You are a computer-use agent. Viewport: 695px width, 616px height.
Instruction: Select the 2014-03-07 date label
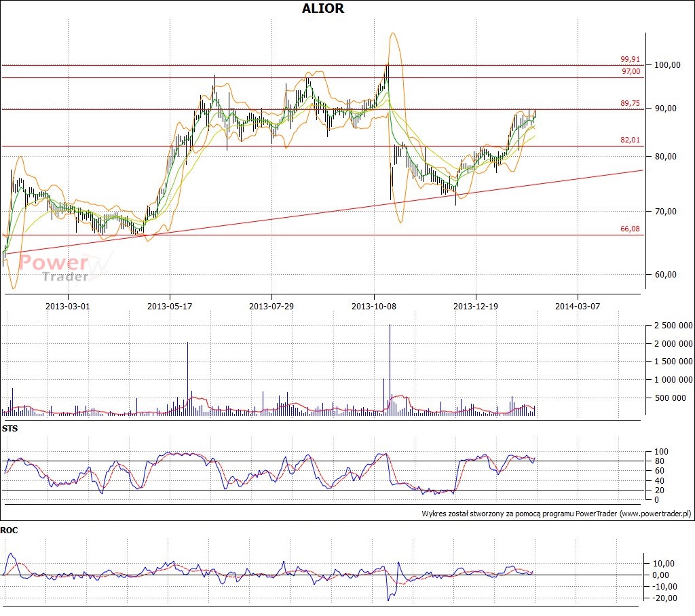pos(578,306)
